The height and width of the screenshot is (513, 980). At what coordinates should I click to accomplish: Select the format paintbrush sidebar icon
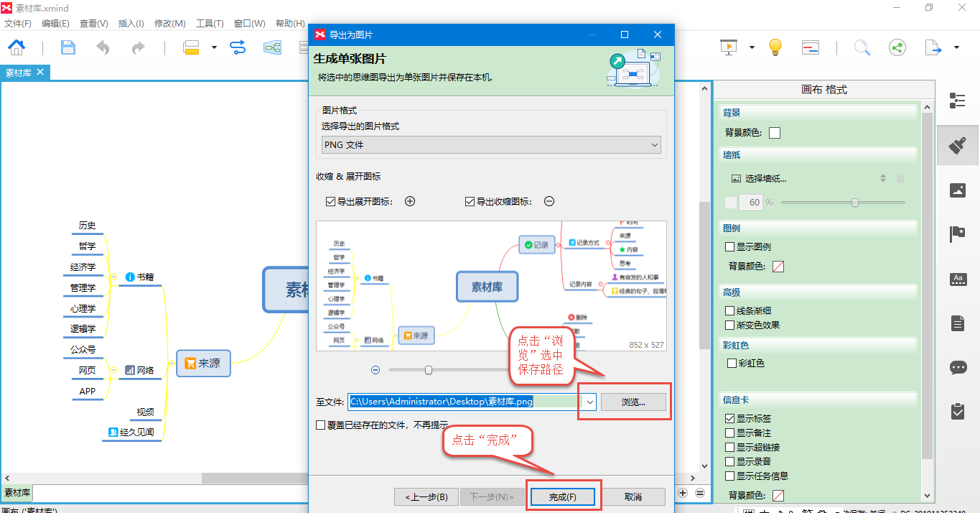[x=957, y=145]
